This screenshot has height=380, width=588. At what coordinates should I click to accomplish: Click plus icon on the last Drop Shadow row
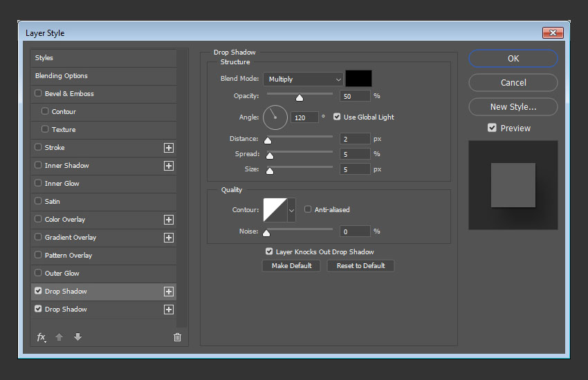click(169, 310)
